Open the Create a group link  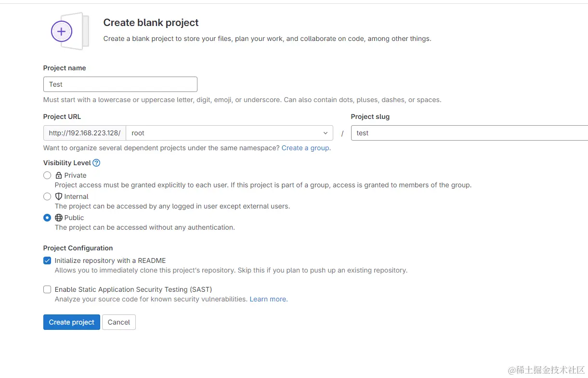(306, 148)
